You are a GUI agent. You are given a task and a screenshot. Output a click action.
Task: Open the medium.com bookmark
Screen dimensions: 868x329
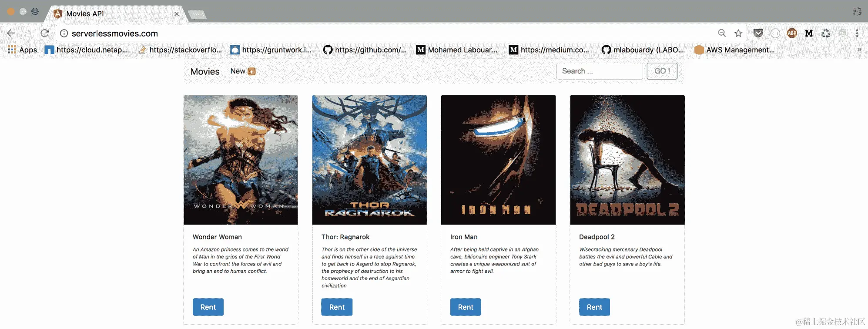(549, 50)
